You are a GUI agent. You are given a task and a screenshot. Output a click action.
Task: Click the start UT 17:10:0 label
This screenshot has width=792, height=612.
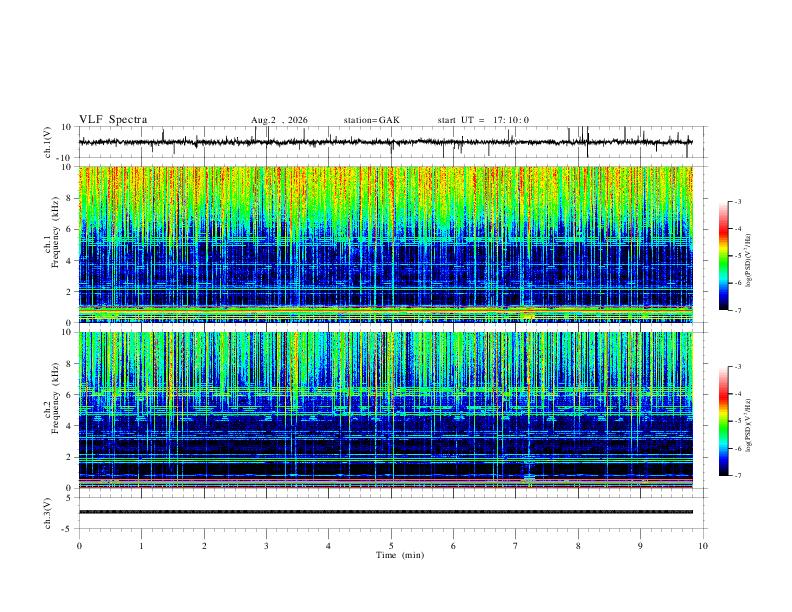(483, 120)
